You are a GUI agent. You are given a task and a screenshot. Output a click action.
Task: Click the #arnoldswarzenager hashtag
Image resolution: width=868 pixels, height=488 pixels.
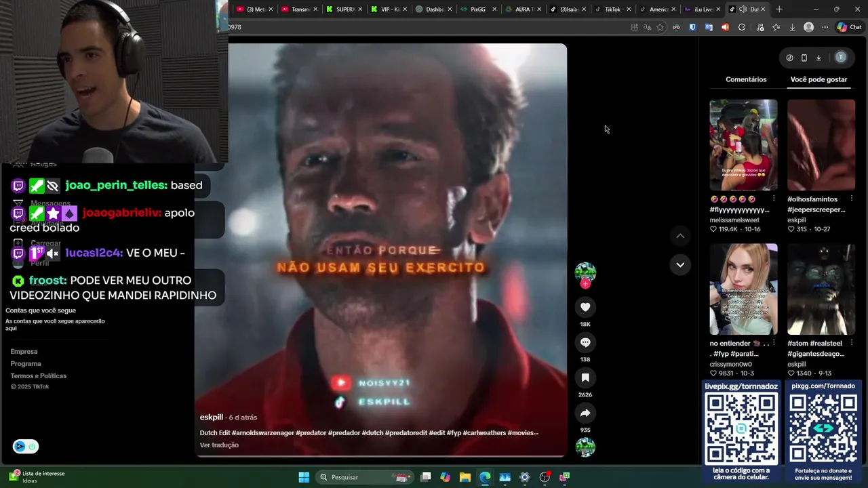[x=262, y=433]
